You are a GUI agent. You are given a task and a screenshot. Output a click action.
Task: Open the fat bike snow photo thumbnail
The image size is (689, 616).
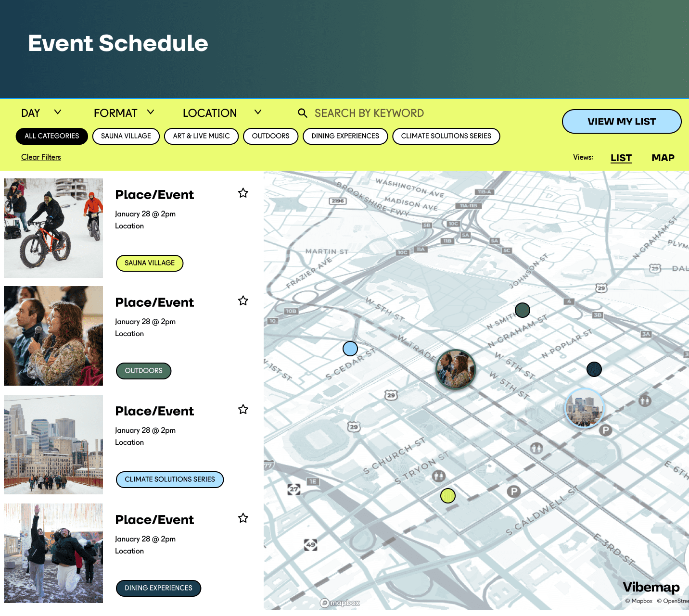53,228
